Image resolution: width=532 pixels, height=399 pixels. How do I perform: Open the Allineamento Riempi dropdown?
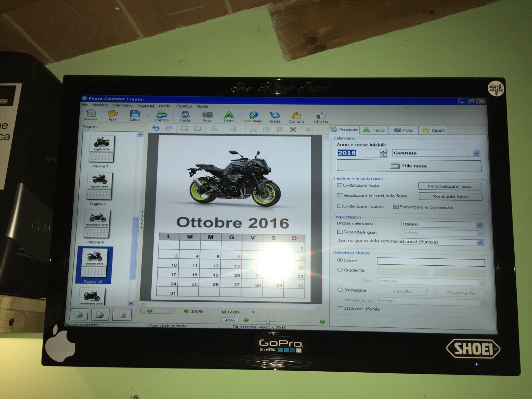pyautogui.click(x=483, y=303)
